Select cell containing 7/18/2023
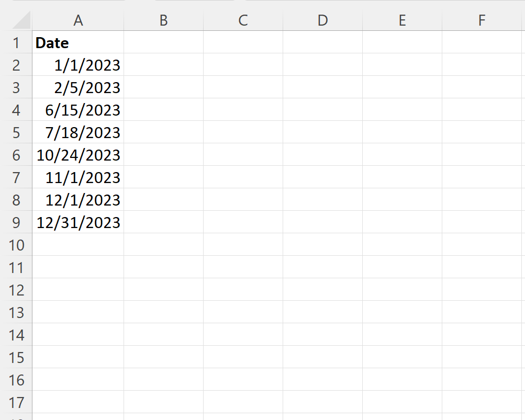525x420 pixels. (x=78, y=132)
